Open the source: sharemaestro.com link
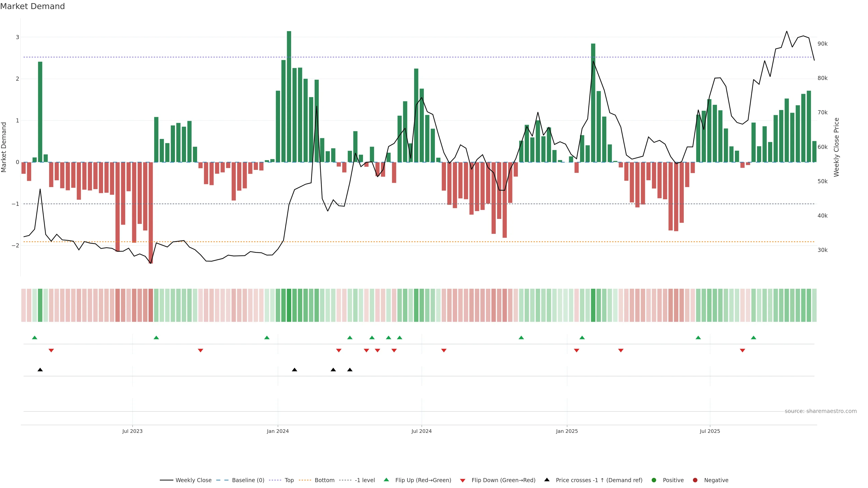The width and height of the screenshot is (868, 488). 821,411
